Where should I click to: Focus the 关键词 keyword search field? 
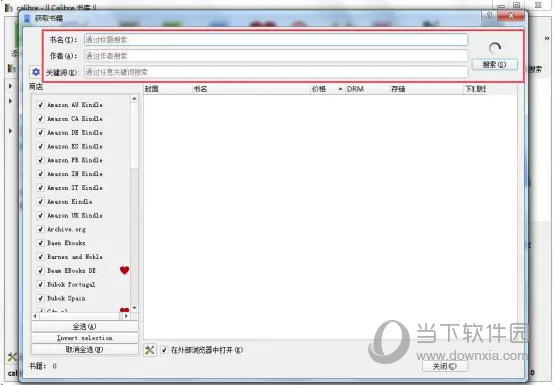pos(276,72)
